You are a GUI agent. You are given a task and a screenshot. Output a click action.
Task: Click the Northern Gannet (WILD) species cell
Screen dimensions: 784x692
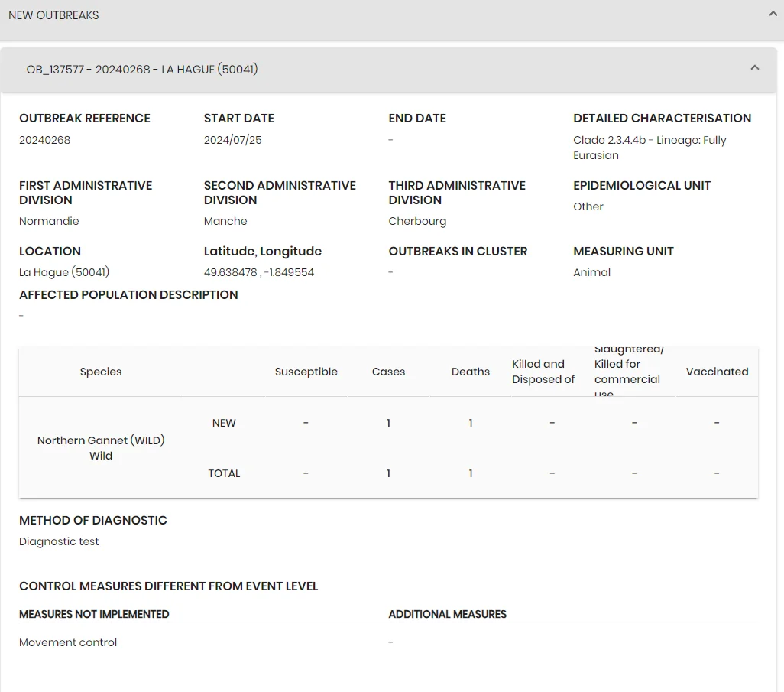point(101,448)
